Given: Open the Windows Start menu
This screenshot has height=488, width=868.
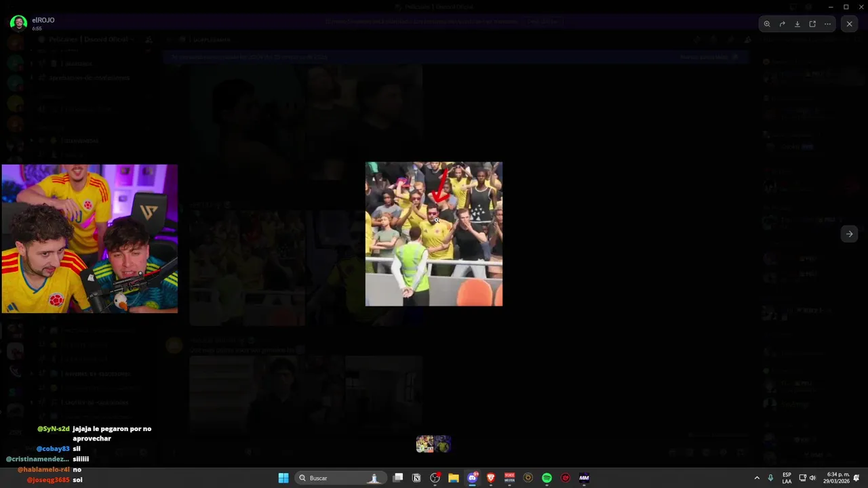Looking at the screenshot, I should (283, 478).
